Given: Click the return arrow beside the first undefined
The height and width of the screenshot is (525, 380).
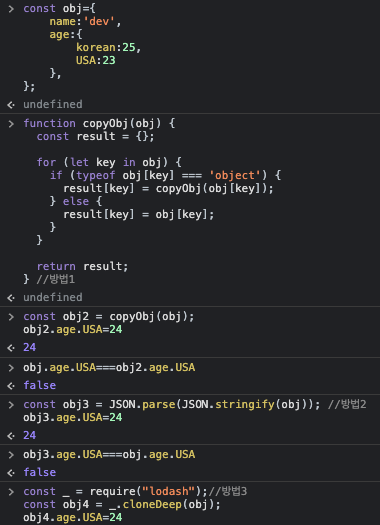Looking at the screenshot, I should 11,105.
